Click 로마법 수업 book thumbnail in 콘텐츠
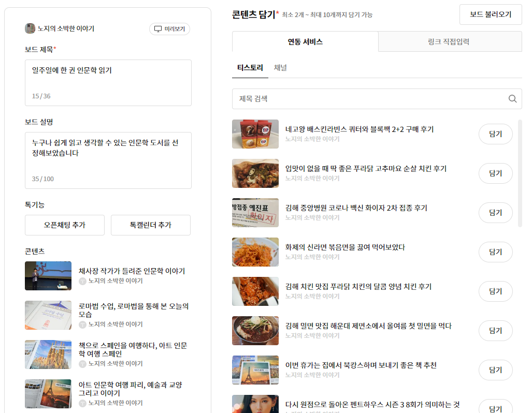Image resolution: width=532 pixels, height=413 pixels. click(x=48, y=315)
